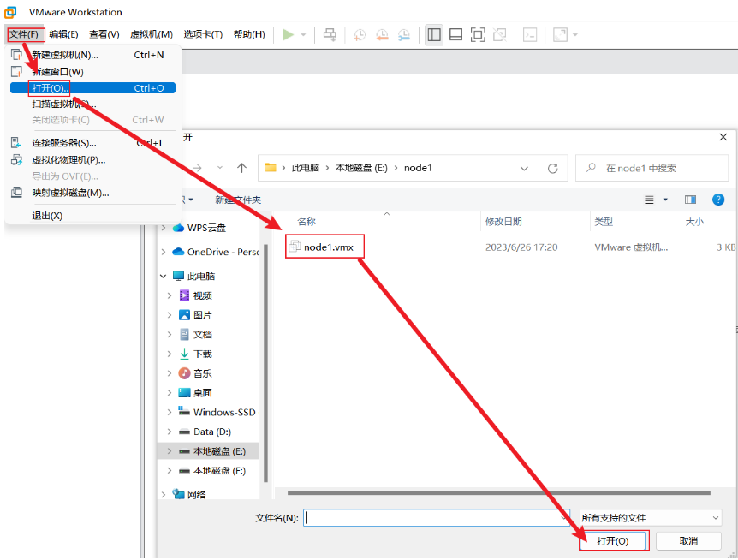Choose 连接服务器(S)... menu entry
This screenshot has height=560, width=738.
tap(92, 143)
